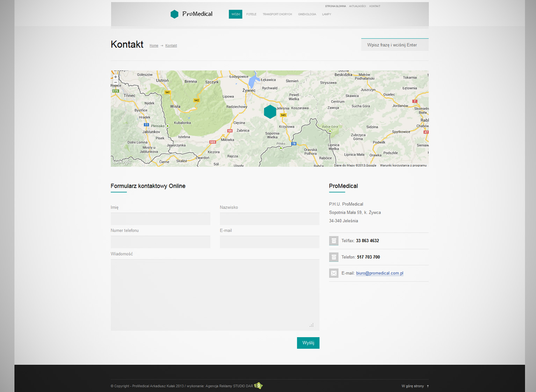Click the E-mail envelope icon
This screenshot has height=392, width=536.
coord(334,273)
